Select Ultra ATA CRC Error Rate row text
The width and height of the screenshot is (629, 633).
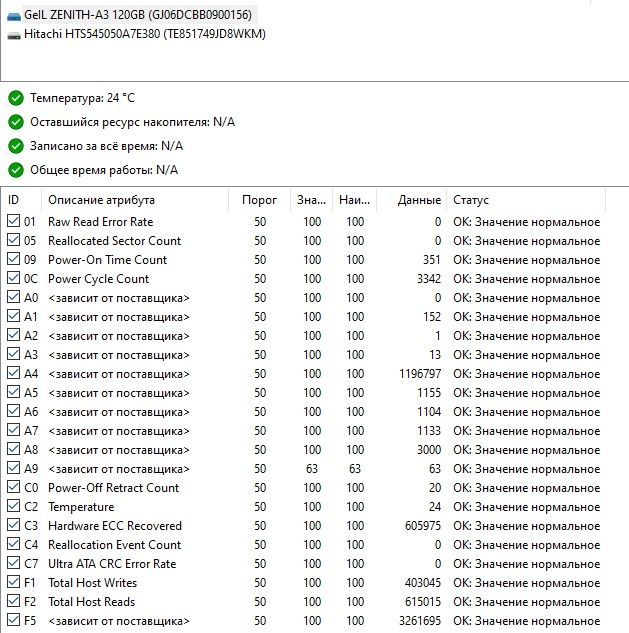[112, 564]
